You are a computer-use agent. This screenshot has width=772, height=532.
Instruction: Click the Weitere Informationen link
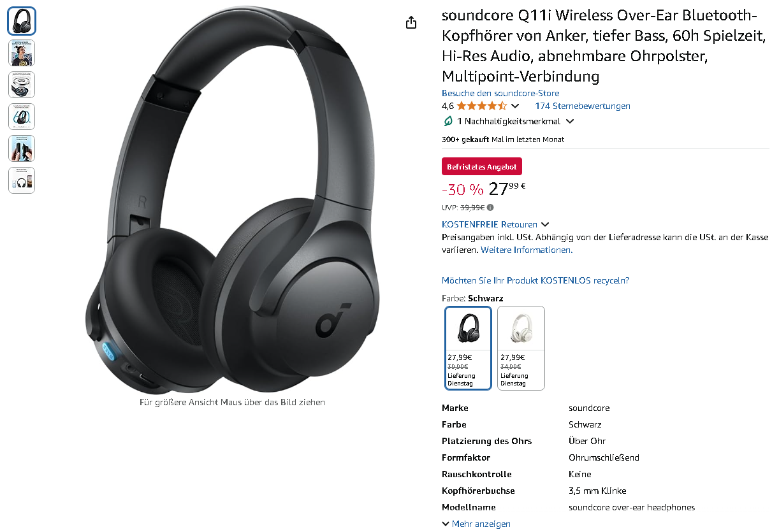click(x=527, y=250)
